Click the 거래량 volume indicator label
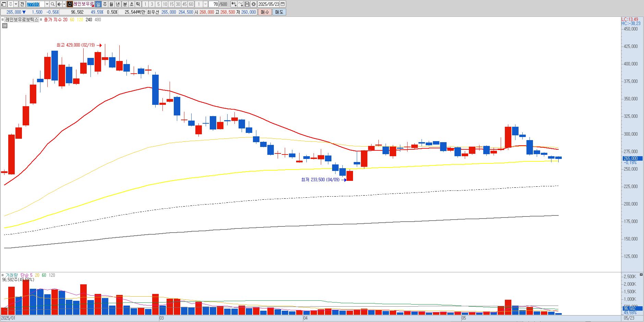 [11, 275]
